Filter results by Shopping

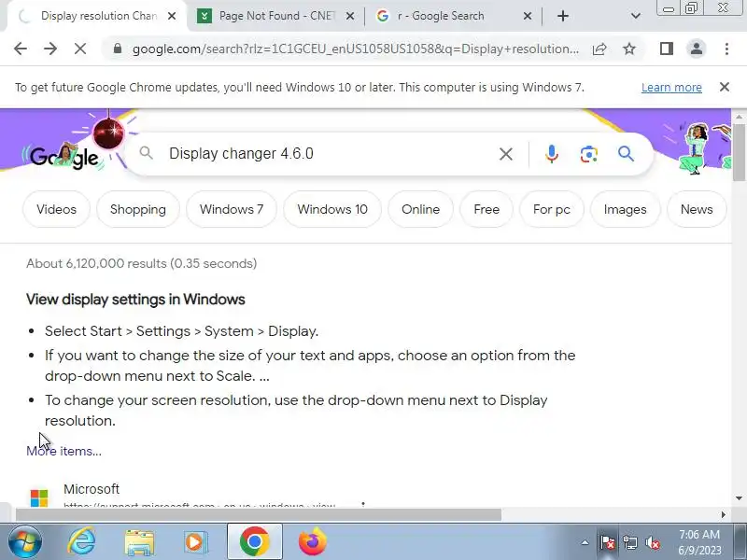tap(137, 209)
